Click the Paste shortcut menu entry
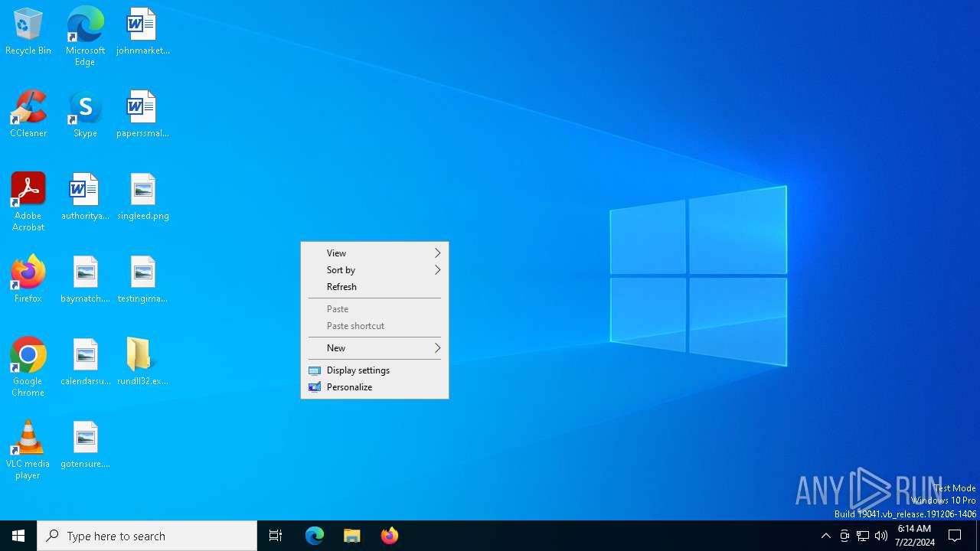 pos(374,326)
